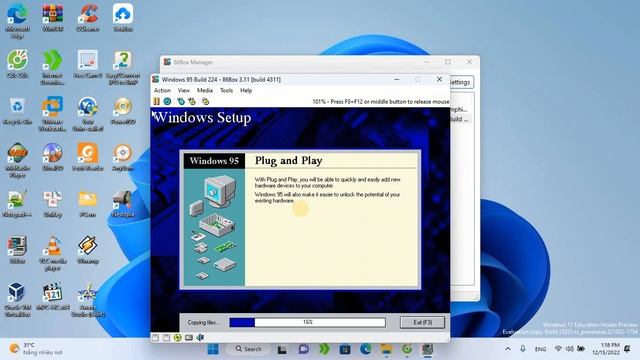Screen dimensions: 640x360
Task: Select the Internet Download Manager desktop shortcut
Action: 53,67
